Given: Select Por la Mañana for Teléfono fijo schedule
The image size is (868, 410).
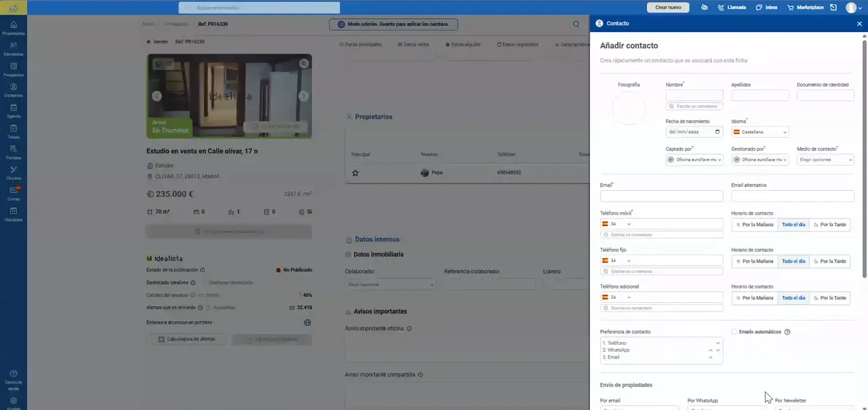Looking at the screenshot, I should pos(755,261).
